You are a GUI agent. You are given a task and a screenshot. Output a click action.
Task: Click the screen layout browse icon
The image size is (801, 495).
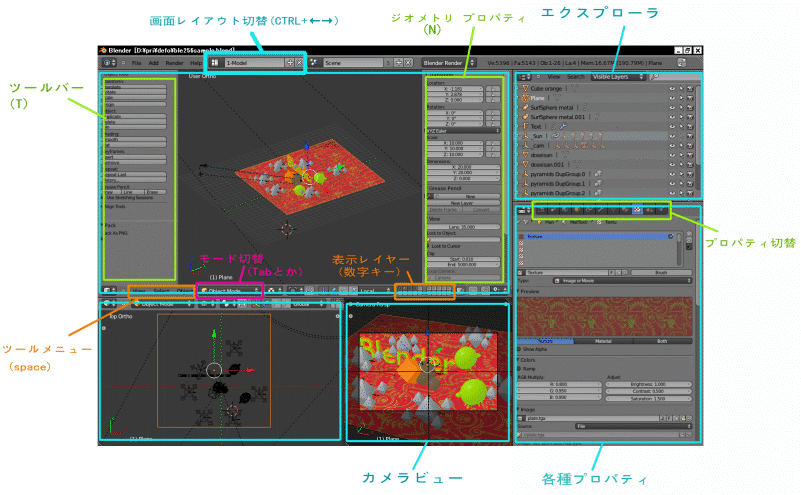pyautogui.click(x=215, y=62)
